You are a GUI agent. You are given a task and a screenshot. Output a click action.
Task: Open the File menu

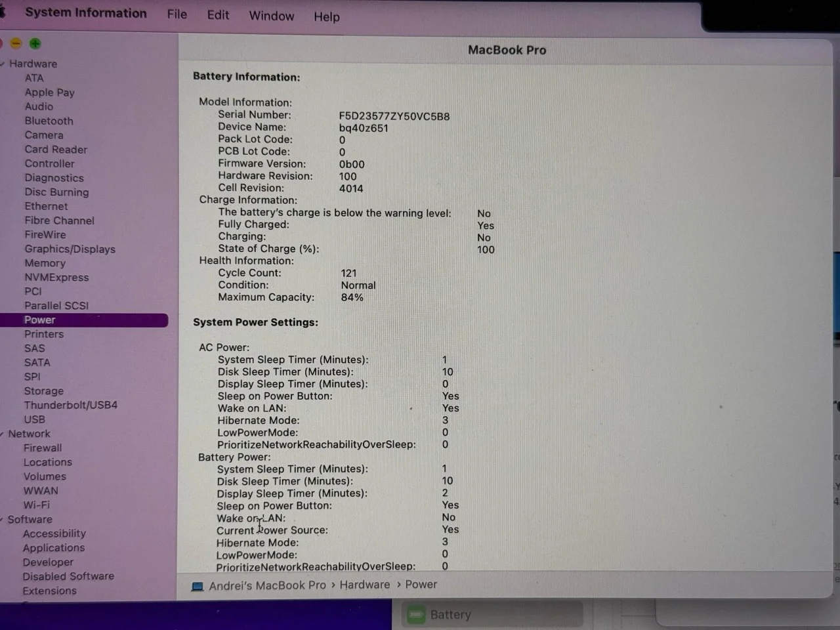click(x=177, y=14)
